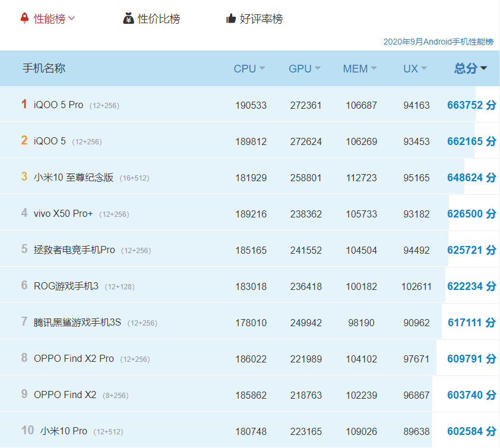Open the iQOO 5 Pro entry
500x448 pixels.
[58, 105]
